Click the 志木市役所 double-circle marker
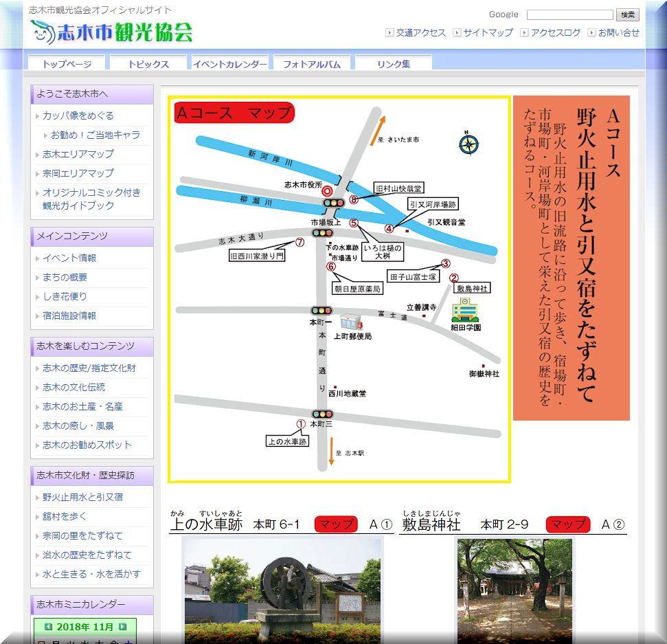 [x=327, y=190]
